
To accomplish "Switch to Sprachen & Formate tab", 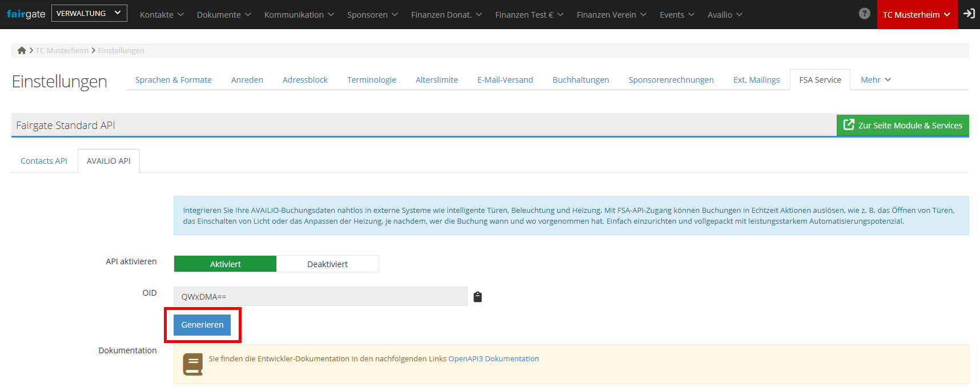I will 173,80.
